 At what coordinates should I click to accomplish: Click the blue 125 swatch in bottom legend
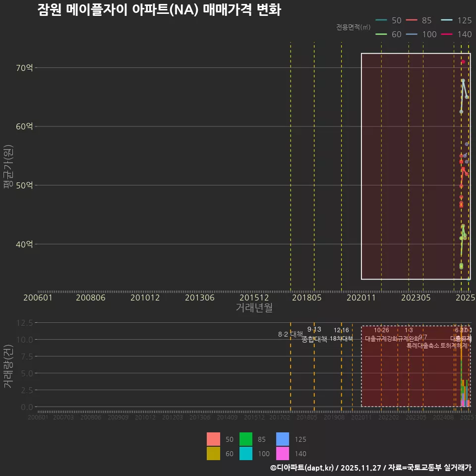[282, 439]
